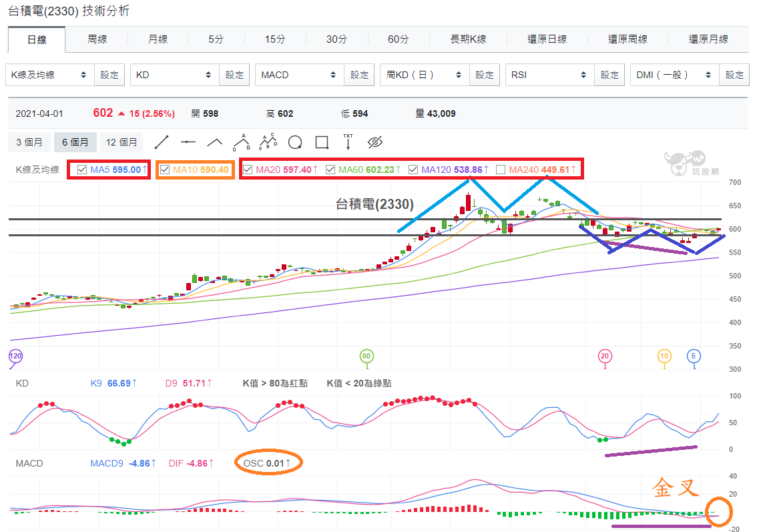Open 設定 beside RSI dropdown
This screenshot has height=532, width=761.
tap(609, 75)
